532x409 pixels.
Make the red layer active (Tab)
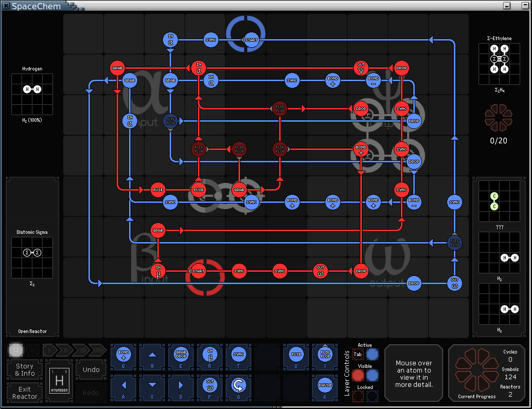click(358, 355)
